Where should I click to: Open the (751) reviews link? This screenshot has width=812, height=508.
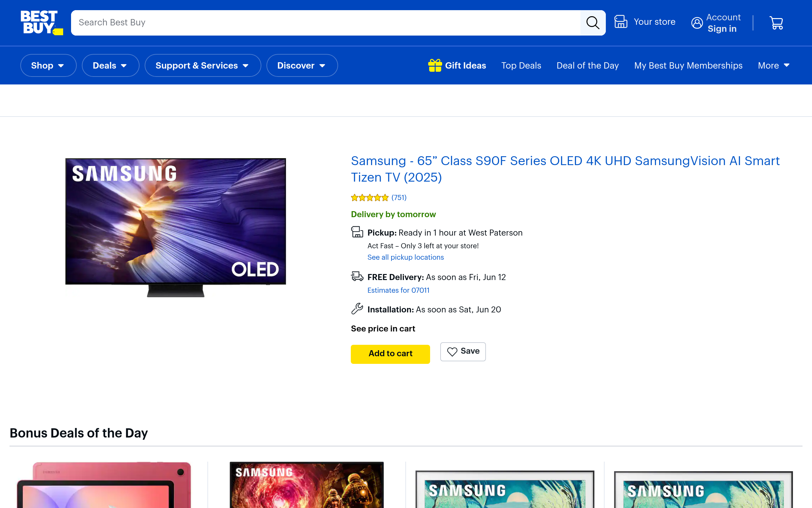tap(399, 197)
